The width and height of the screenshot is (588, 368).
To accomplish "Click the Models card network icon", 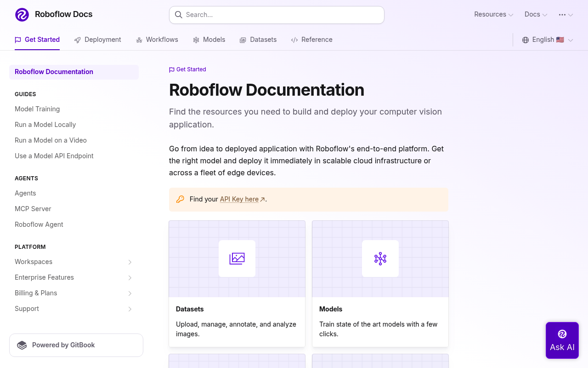I will click(380, 259).
